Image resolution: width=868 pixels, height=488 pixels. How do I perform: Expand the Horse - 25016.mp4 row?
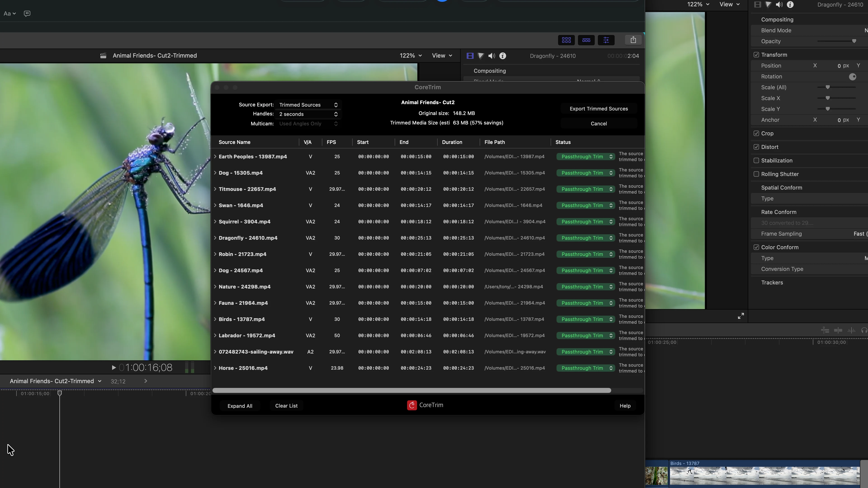tap(215, 368)
